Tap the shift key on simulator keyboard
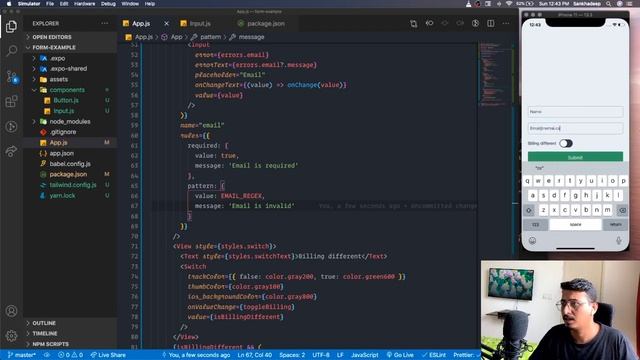Image resolution: width=640 pixels, height=360 pixels. (529, 210)
